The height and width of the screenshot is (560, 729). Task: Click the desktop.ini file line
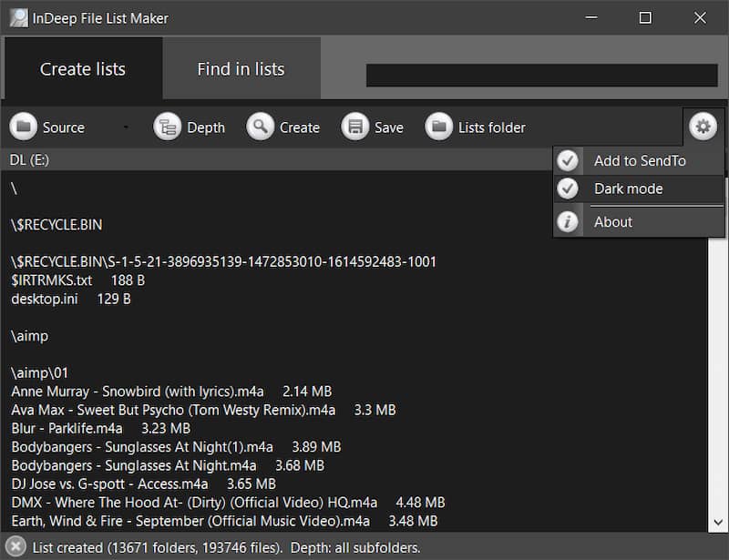(71, 299)
